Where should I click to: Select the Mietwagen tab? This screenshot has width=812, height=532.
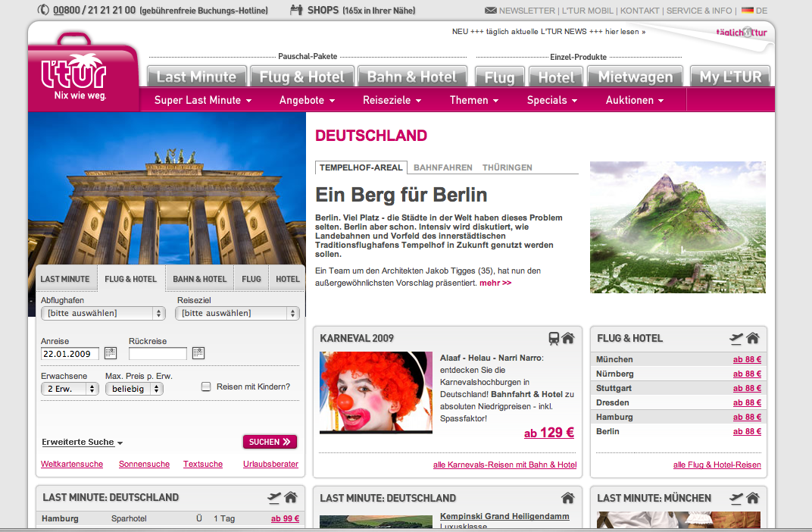(635, 77)
